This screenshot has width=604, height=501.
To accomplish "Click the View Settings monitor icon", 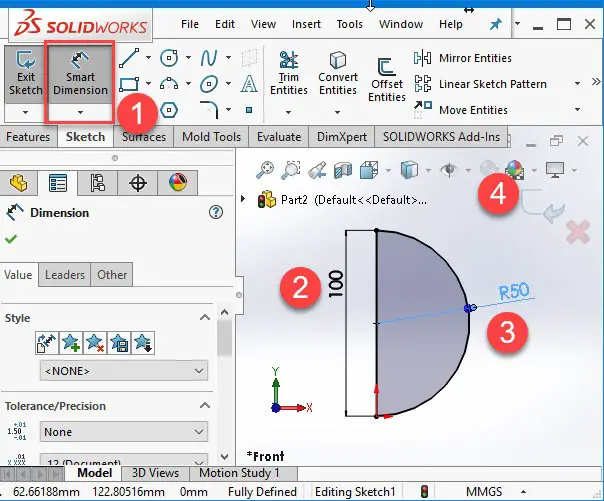I will coord(555,170).
